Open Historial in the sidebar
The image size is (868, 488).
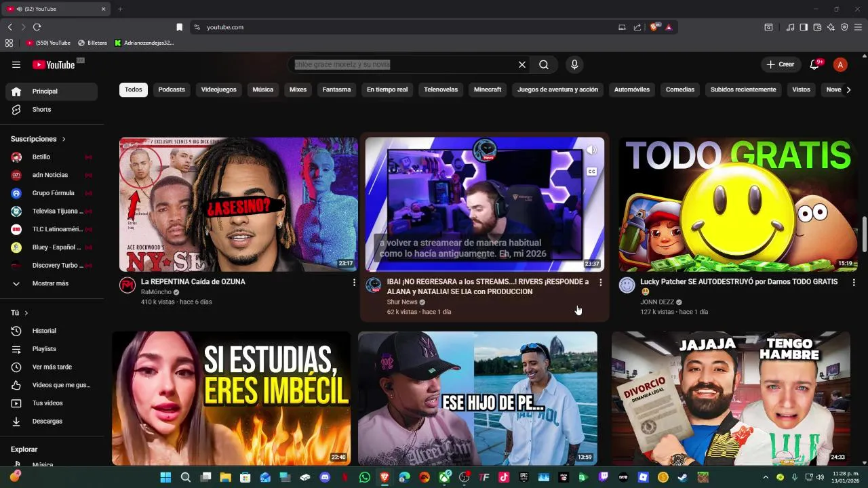52,331
